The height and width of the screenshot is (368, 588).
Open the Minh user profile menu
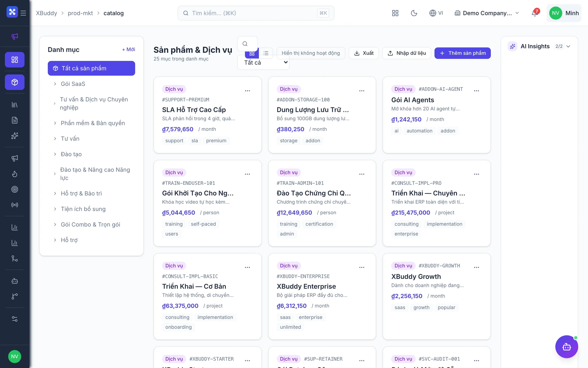[564, 13]
